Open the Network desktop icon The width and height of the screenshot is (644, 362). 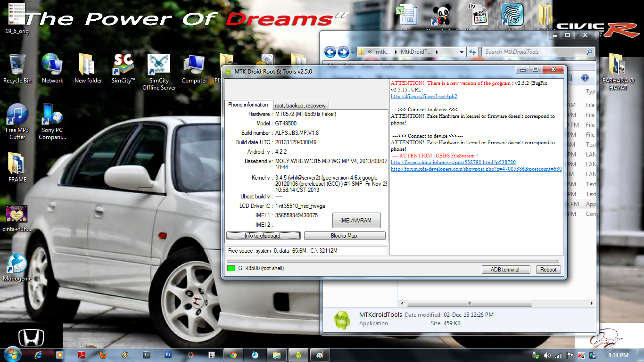click(52, 68)
